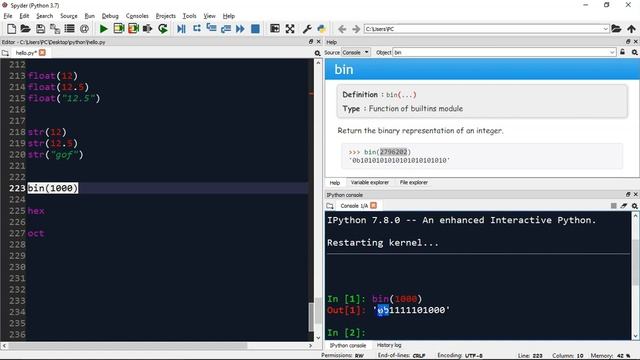Open the Tools menu
The width and height of the screenshot is (640, 360).
(x=189, y=16)
